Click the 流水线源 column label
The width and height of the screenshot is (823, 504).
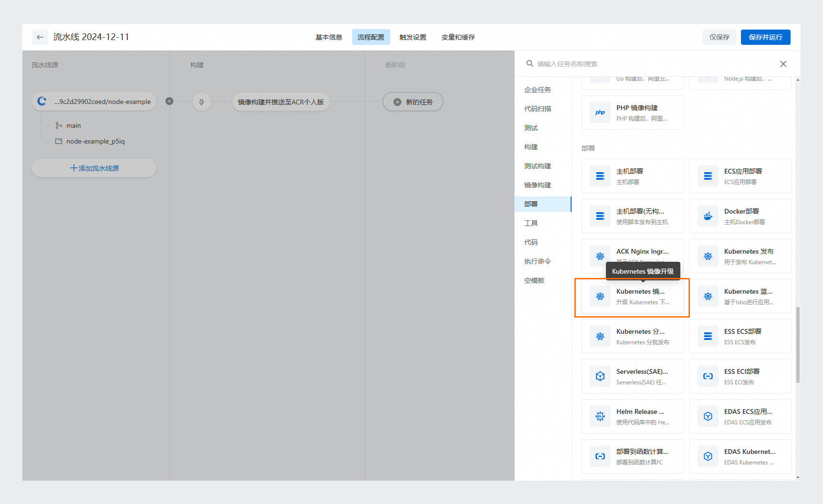pyautogui.click(x=45, y=65)
